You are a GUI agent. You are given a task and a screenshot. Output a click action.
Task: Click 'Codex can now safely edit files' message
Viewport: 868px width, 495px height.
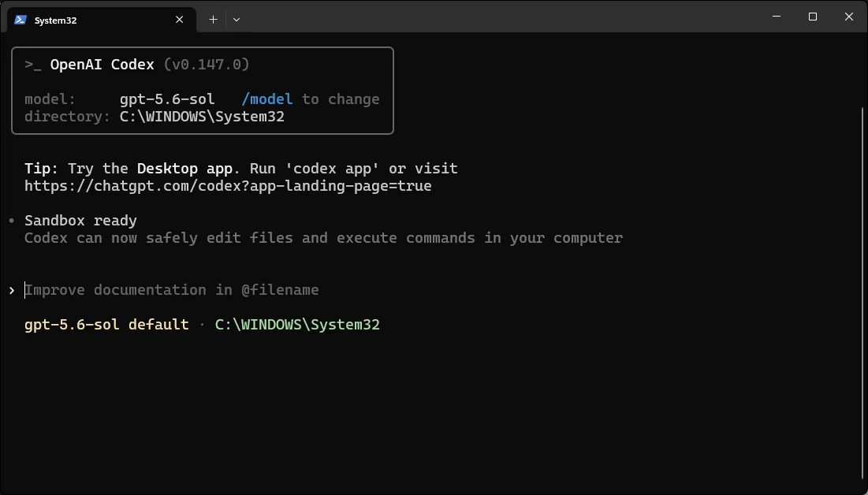coord(323,238)
